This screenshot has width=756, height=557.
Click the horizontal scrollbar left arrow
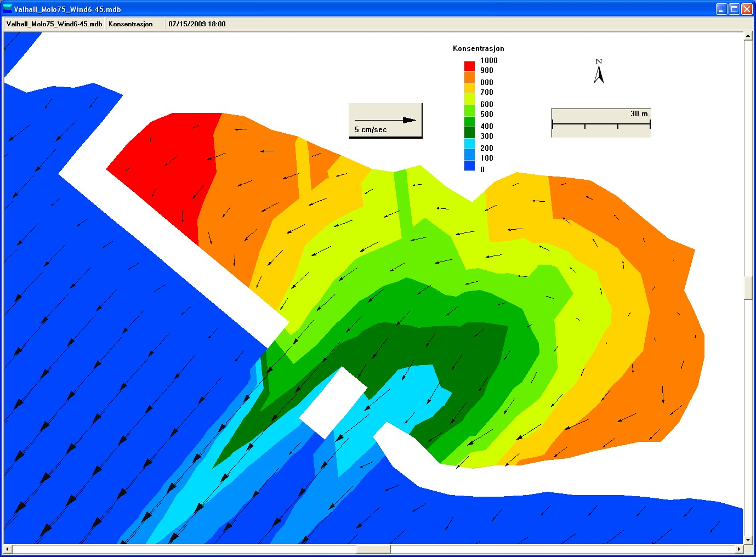8,549
